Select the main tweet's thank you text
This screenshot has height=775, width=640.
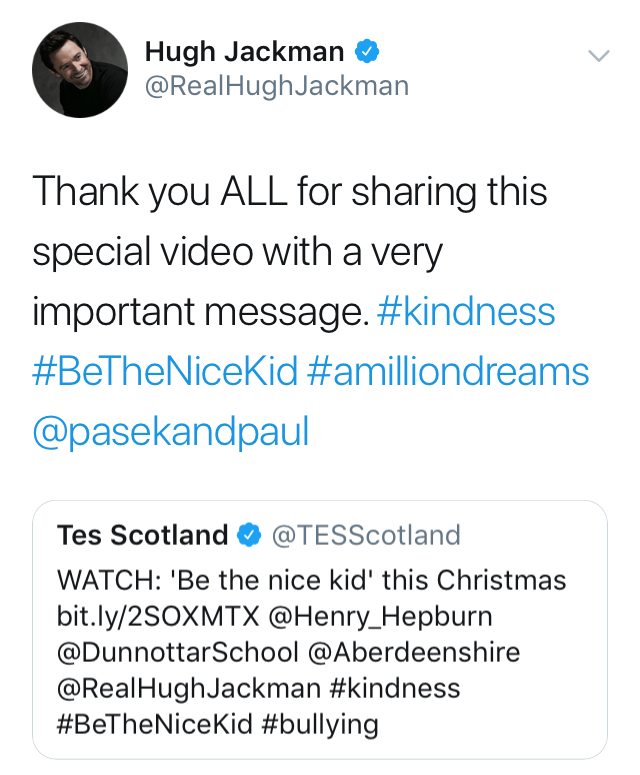(290, 192)
